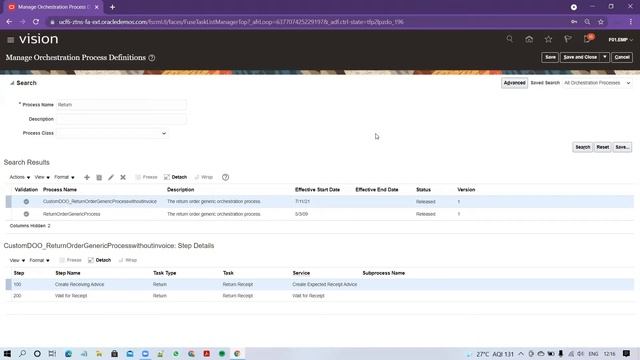
Task: Click Create Expected Receipt Advice service cell
Action: pos(324,284)
